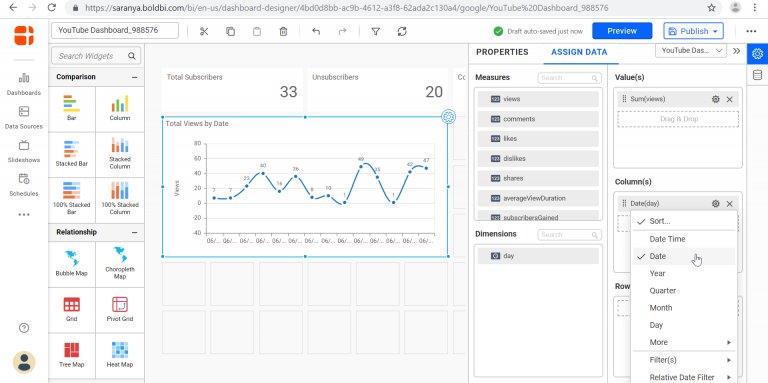
Task: Open Date(day) settings gear
Action: pos(716,204)
